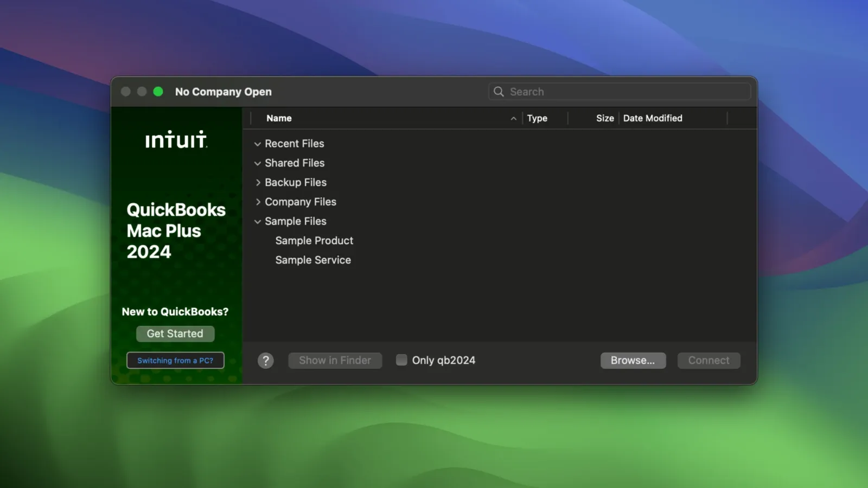Click the magnifying glass in the search bar
868x488 pixels.
[x=498, y=91]
